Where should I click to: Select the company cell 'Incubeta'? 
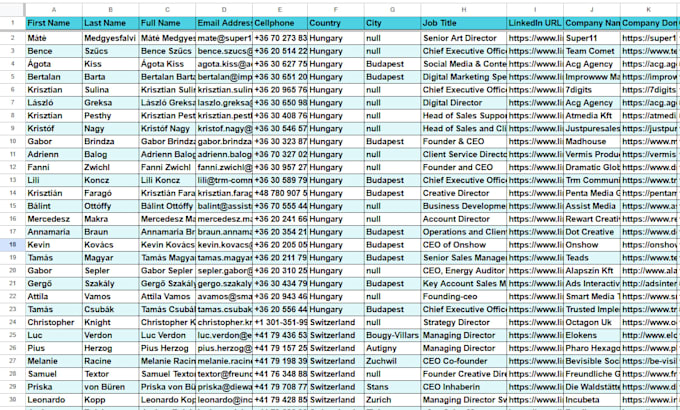(x=592, y=400)
